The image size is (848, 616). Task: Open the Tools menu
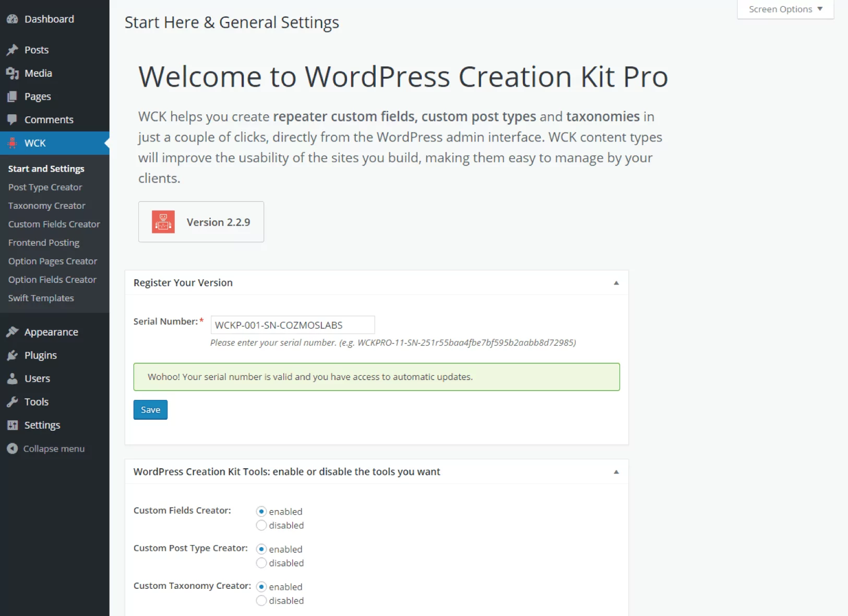point(55,402)
